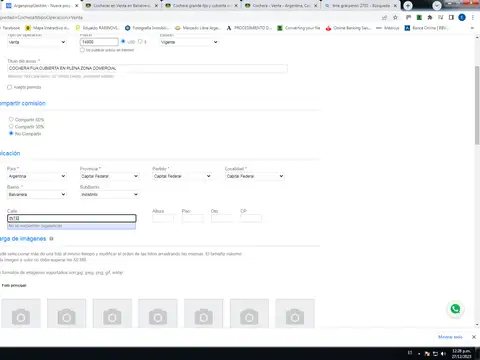
Task: Click the flag notification icon in system tray
Action: (x=427, y=354)
